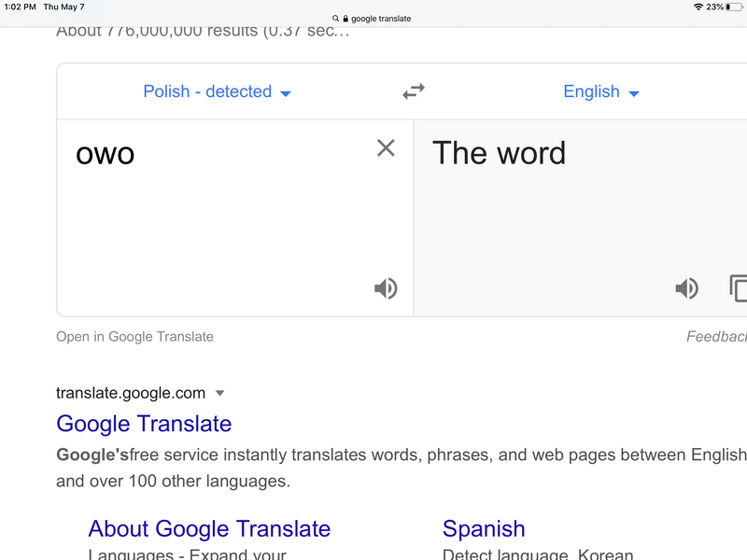Open the Spanish sitelink
The height and width of the screenshot is (560, 747).
pos(484,529)
